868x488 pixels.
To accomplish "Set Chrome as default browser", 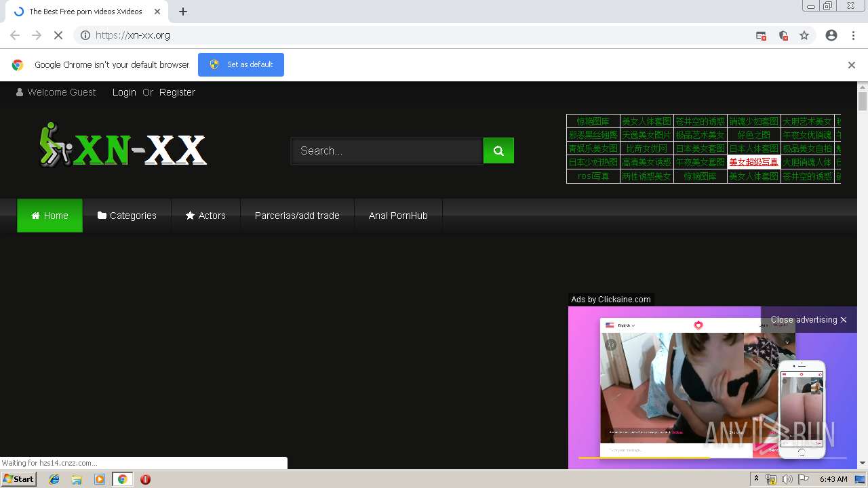I will (241, 64).
